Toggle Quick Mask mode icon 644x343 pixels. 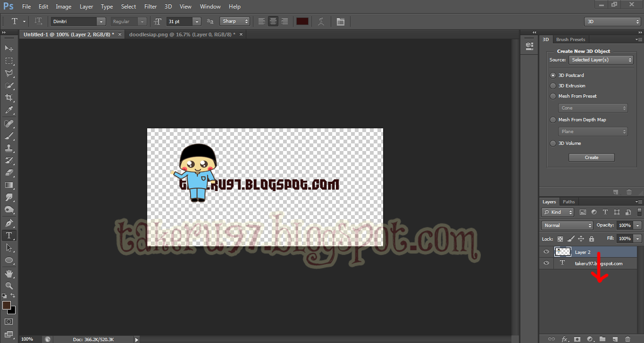point(9,322)
